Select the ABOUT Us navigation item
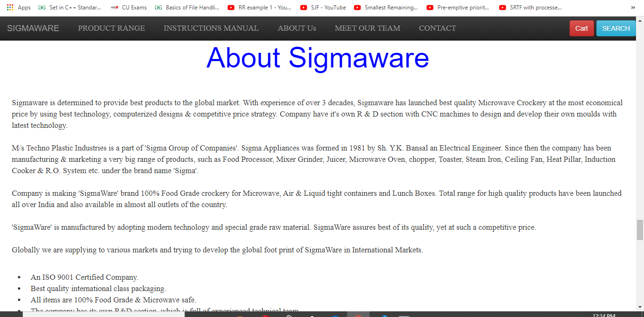The height and width of the screenshot is (317, 644). [x=297, y=28]
